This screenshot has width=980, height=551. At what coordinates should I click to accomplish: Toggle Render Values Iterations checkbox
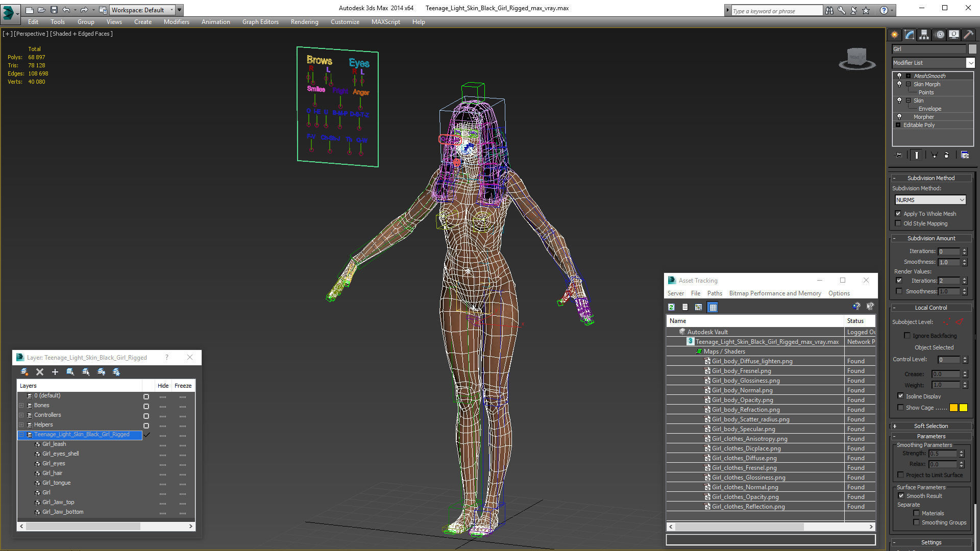pyautogui.click(x=899, y=281)
